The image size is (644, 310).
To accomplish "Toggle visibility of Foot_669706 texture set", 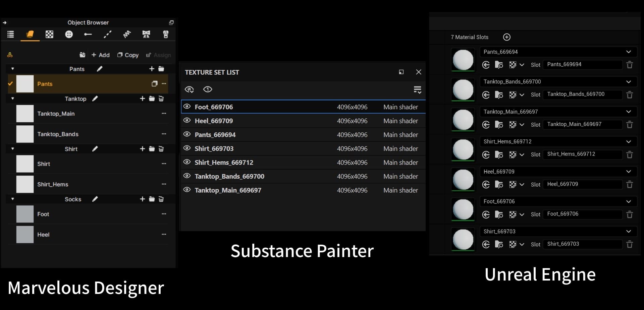I will 187,107.
